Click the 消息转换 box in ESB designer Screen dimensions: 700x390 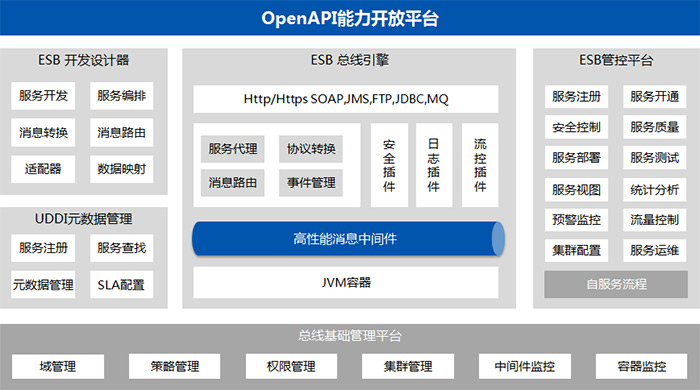point(43,133)
